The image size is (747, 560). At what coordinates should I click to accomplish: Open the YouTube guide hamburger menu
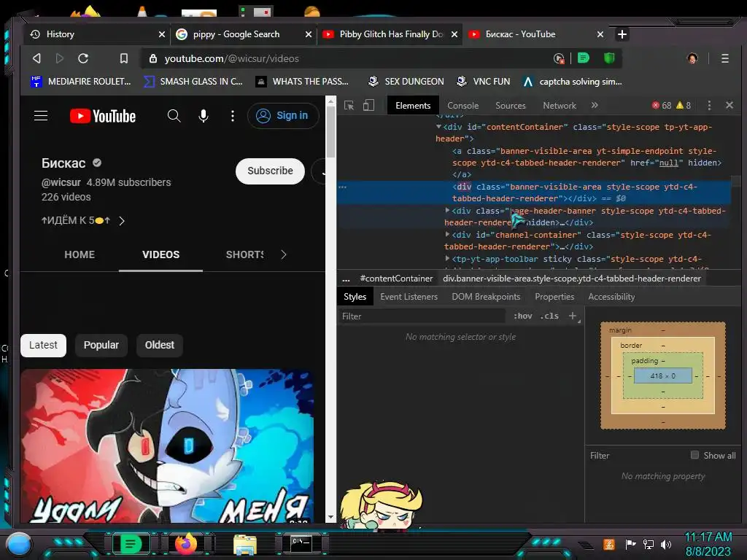[x=41, y=116]
